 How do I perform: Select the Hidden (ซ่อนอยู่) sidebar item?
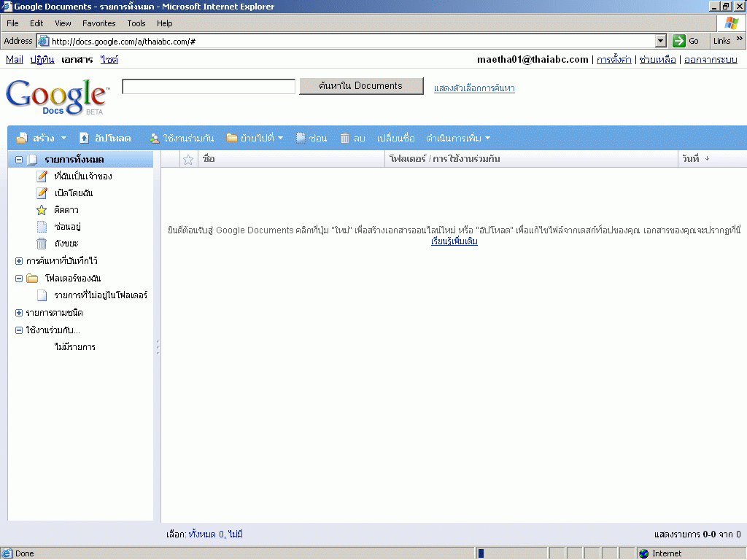tap(42, 227)
